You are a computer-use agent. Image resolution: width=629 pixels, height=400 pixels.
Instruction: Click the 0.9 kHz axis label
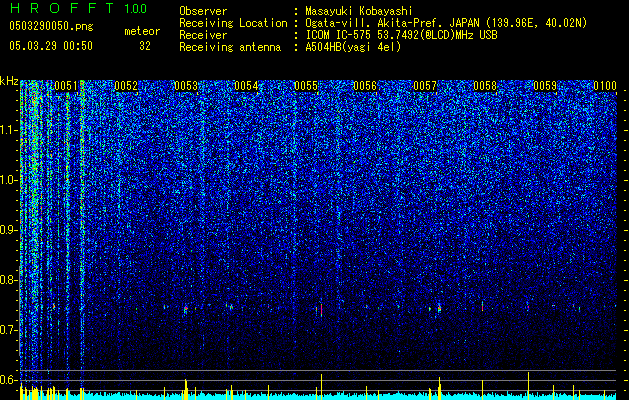(7, 230)
